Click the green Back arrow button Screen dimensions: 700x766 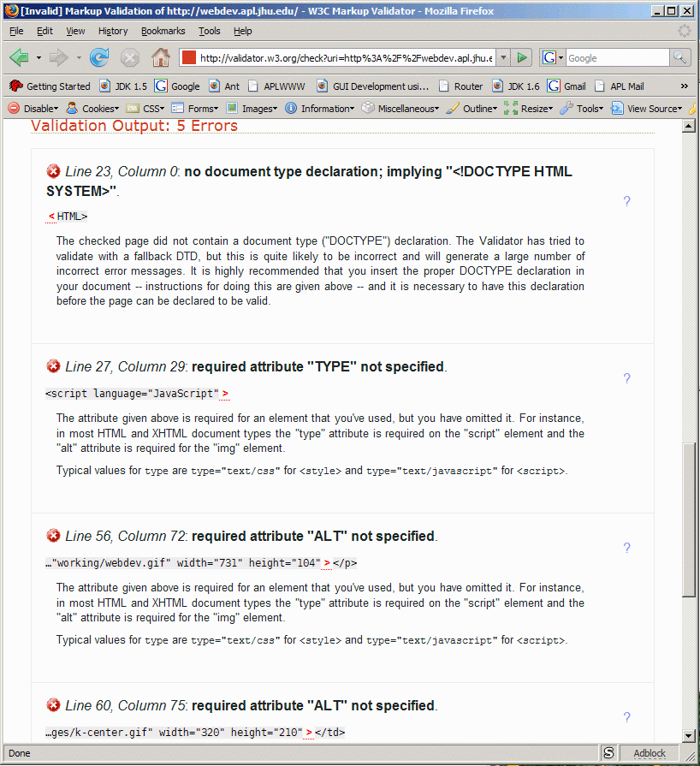(x=20, y=57)
